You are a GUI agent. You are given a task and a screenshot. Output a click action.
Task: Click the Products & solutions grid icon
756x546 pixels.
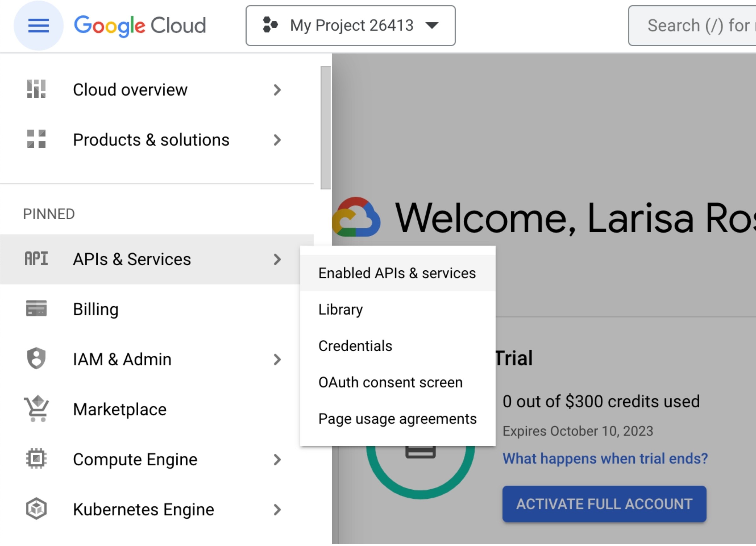click(36, 139)
